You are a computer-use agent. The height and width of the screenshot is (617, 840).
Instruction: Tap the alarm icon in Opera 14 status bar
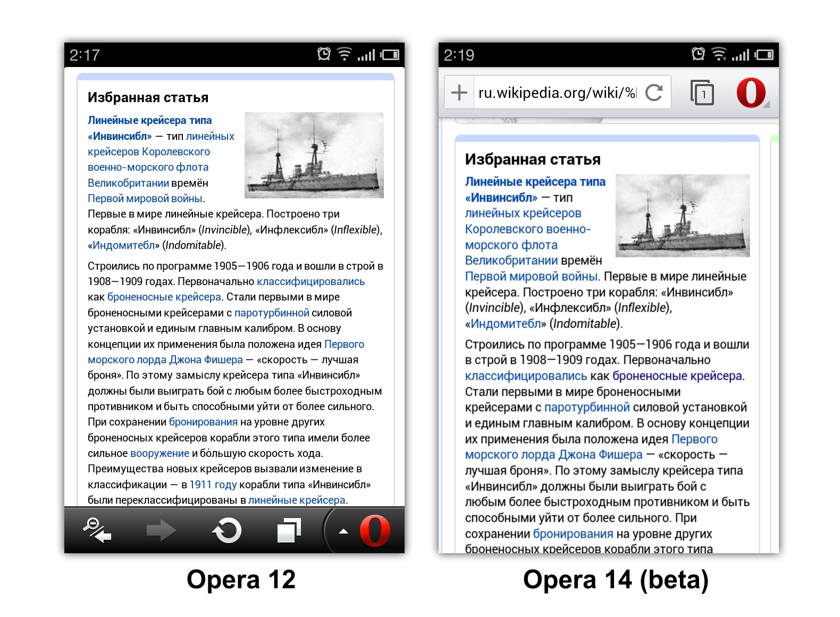tap(698, 54)
